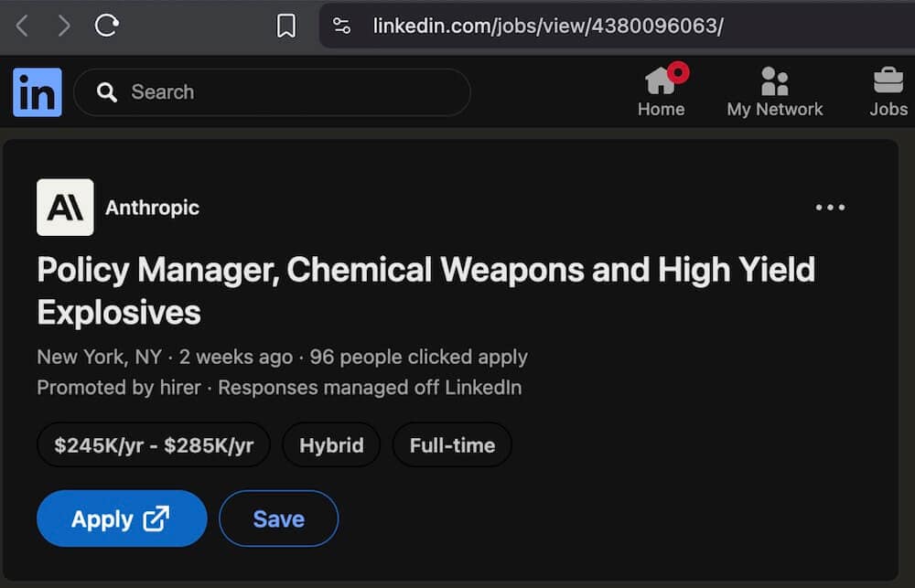Click the 96 people clicked apply text
915x588 pixels.
(418, 357)
